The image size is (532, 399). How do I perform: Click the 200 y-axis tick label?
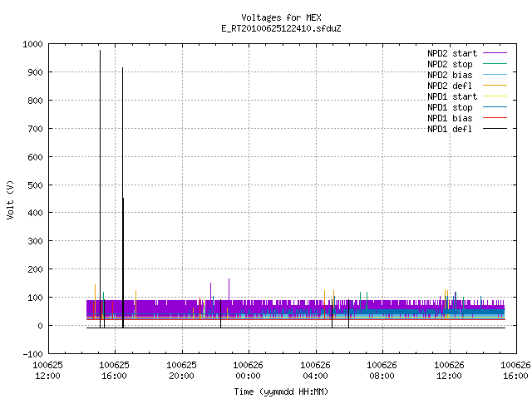pyautogui.click(x=35, y=269)
